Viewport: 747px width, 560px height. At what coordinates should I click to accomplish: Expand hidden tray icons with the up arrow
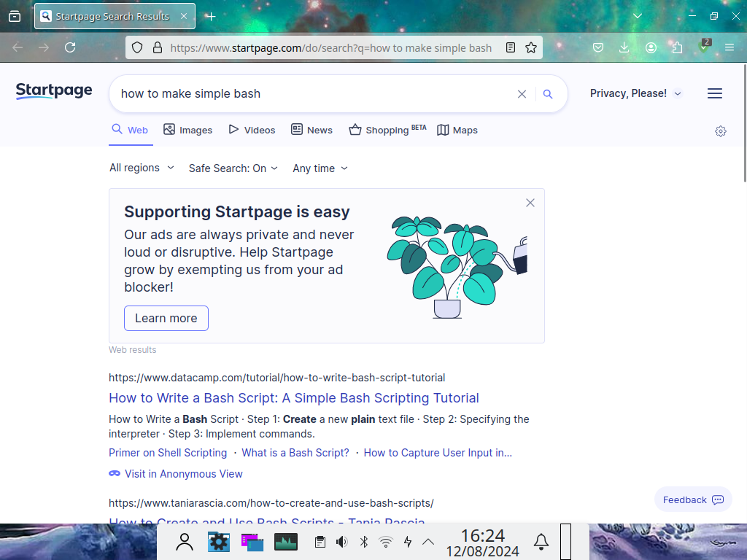428,542
